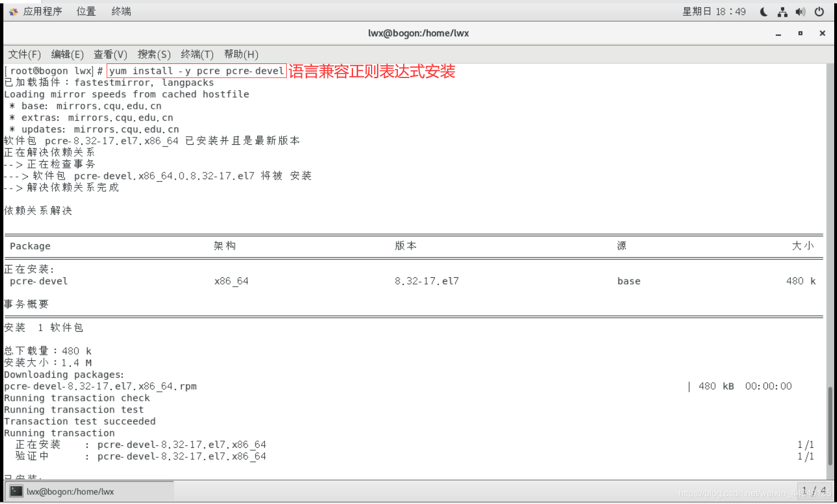Minimize the terminal window

(778, 34)
